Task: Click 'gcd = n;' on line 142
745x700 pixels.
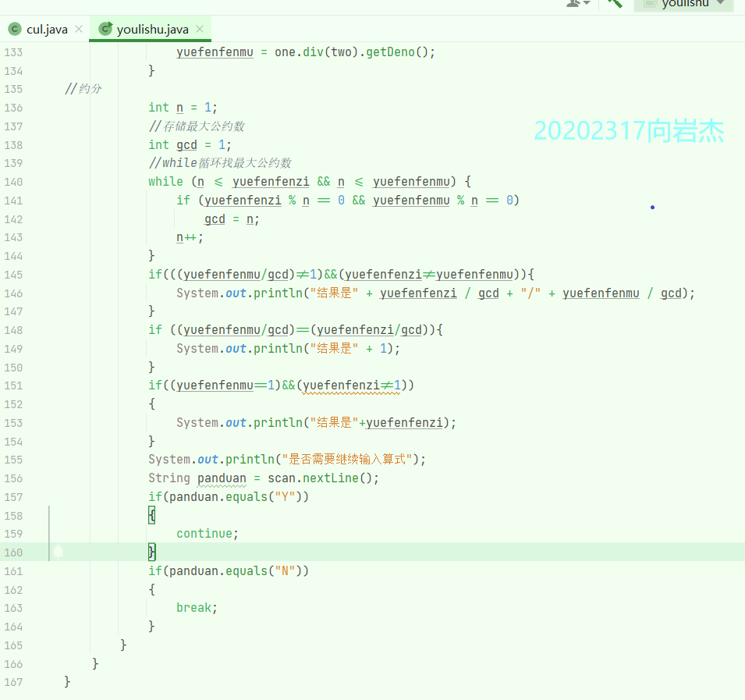Action: [232, 219]
